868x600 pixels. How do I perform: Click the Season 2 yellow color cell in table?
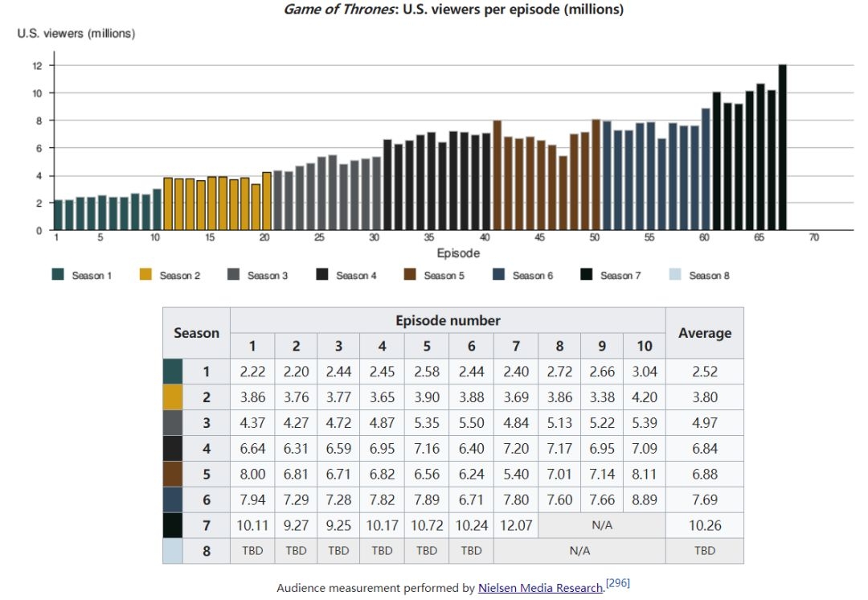coord(173,397)
